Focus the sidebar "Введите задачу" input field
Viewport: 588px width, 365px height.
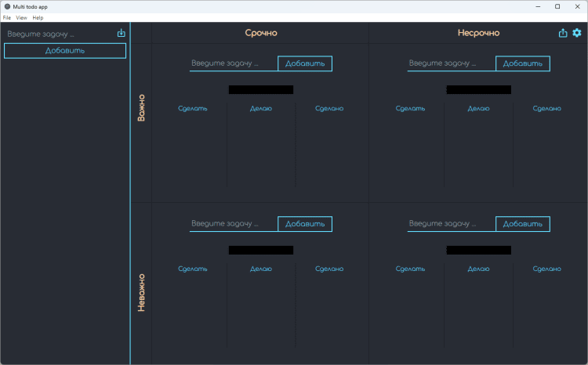coord(59,34)
